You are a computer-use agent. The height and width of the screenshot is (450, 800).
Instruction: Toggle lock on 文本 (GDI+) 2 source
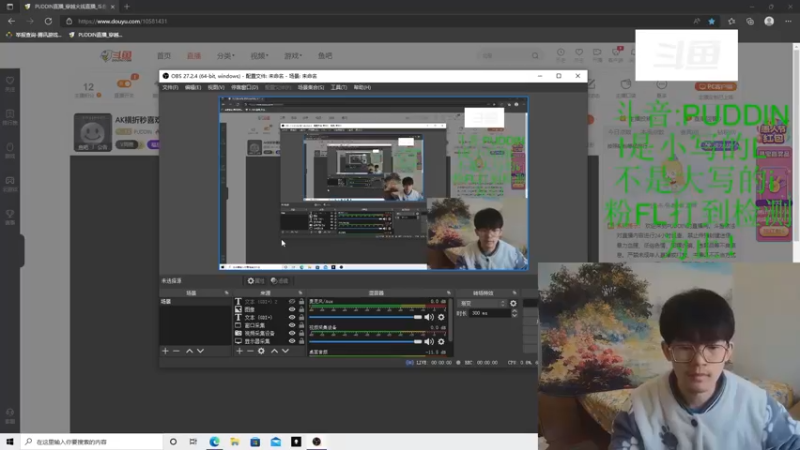pyautogui.click(x=301, y=302)
